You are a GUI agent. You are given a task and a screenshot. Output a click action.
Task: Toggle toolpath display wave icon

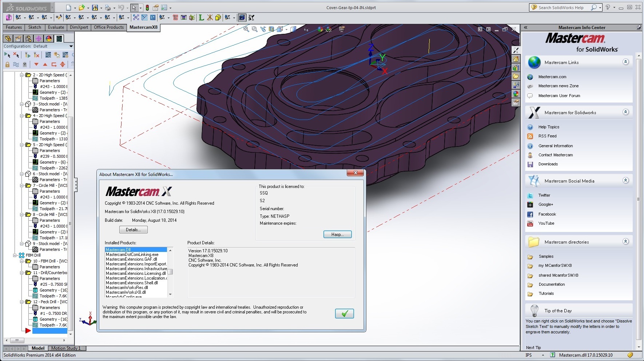(x=16, y=64)
